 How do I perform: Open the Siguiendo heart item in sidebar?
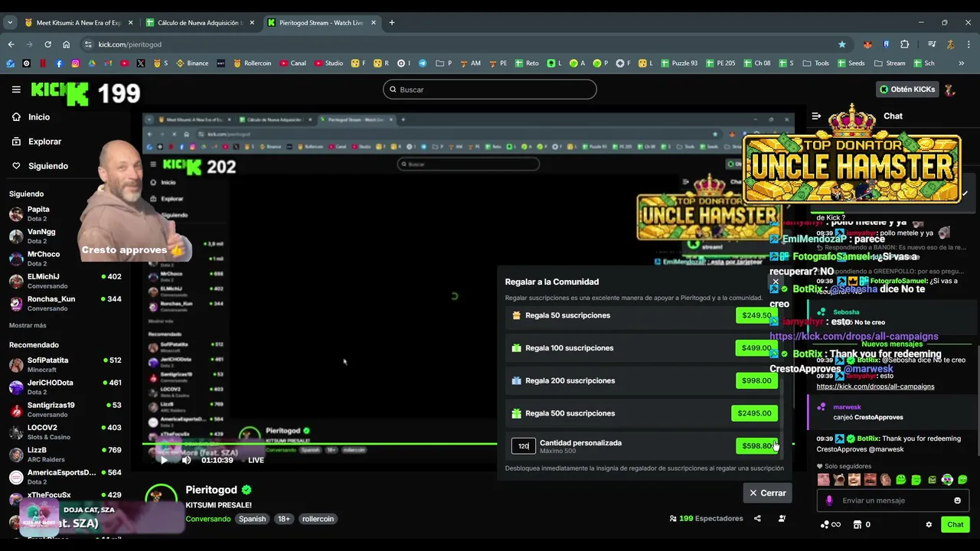tap(47, 166)
